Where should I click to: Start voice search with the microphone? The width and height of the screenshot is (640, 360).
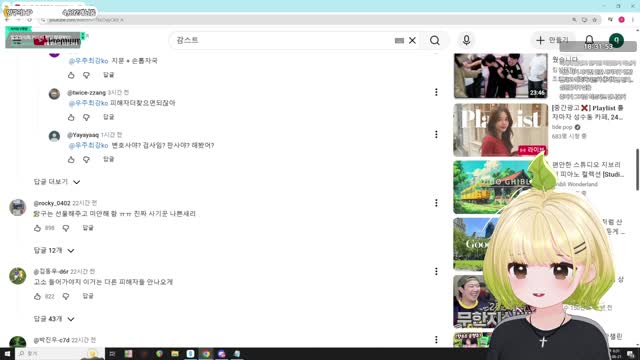467,40
